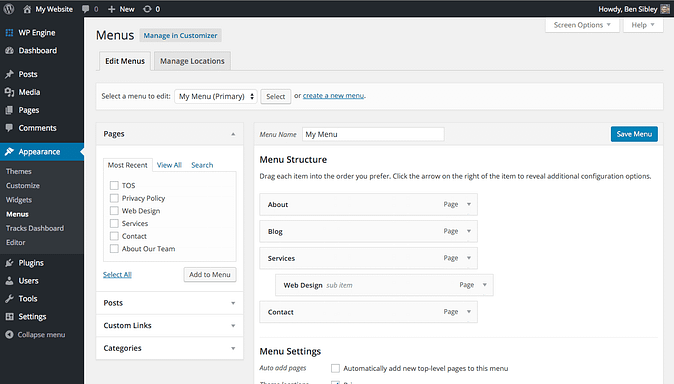674x384 pixels.
Task: Click the Howdy, Ben Sibley account text
Action: point(628,9)
